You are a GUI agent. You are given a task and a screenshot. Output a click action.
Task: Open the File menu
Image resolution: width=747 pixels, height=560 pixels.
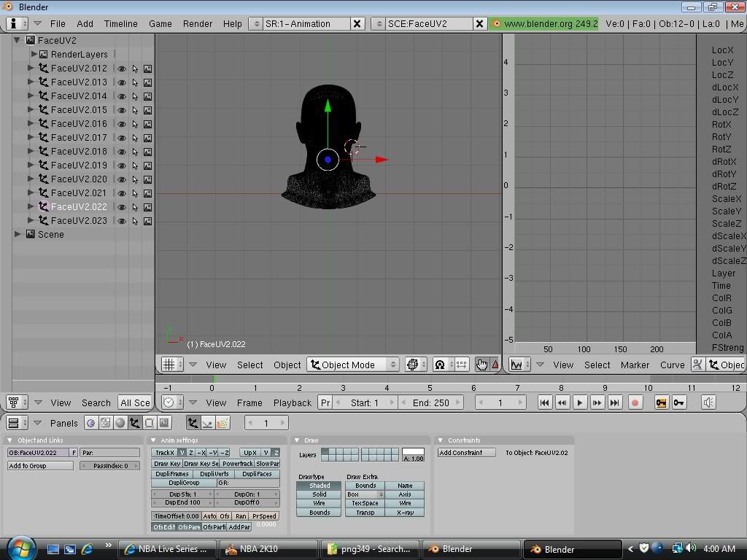pos(58,24)
